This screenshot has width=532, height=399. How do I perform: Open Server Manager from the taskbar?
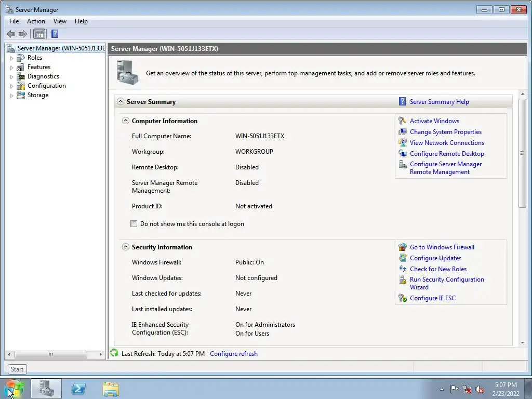tap(46, 389)
